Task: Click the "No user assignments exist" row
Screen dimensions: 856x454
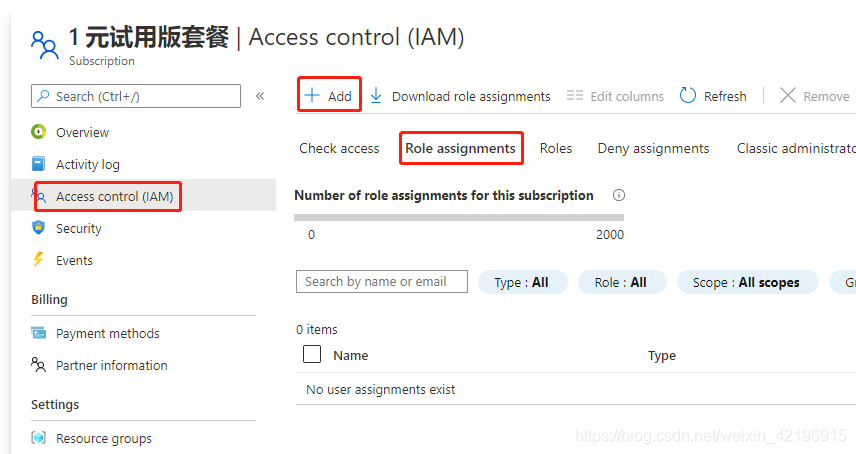Action: (576, 389)
